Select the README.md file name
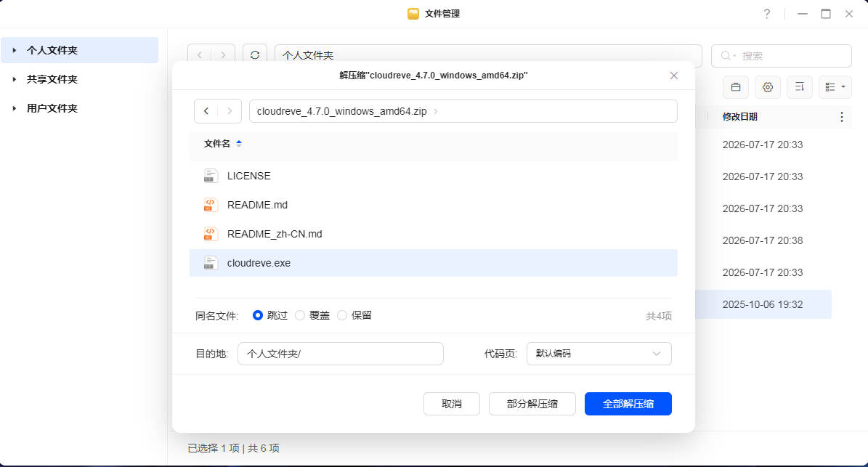Viewport: 868px width, 467px height. pos(257,205)
